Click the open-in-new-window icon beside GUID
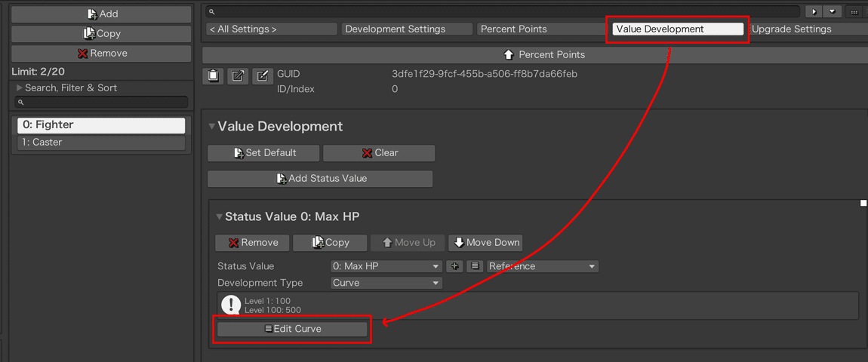Image resolution: width=868 pixels, height=362 pixels. [238, 76]
